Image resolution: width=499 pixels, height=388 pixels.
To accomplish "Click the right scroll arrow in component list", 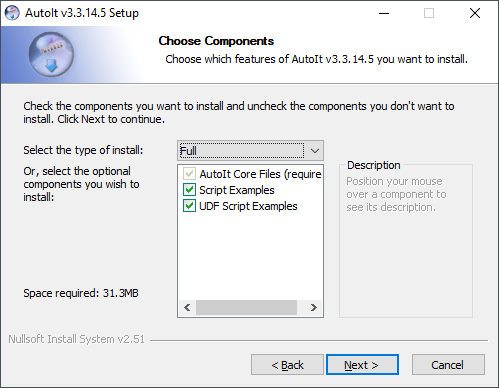I will click(314, 307).
